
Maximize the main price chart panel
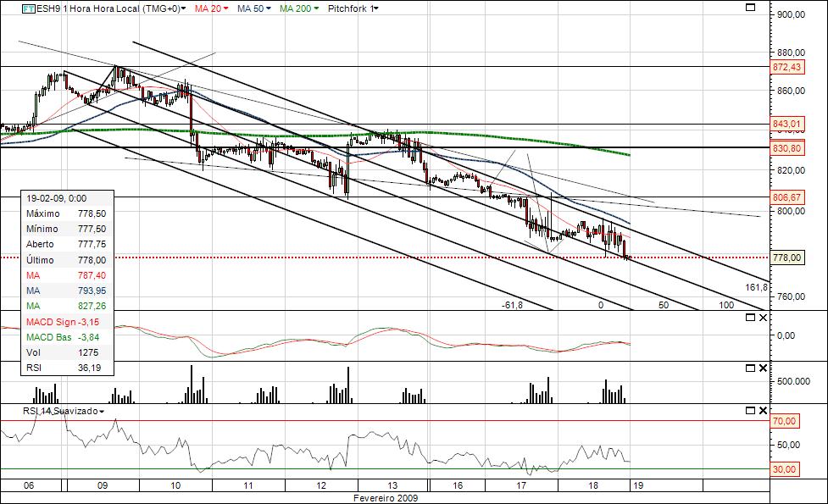pos(750,8)
